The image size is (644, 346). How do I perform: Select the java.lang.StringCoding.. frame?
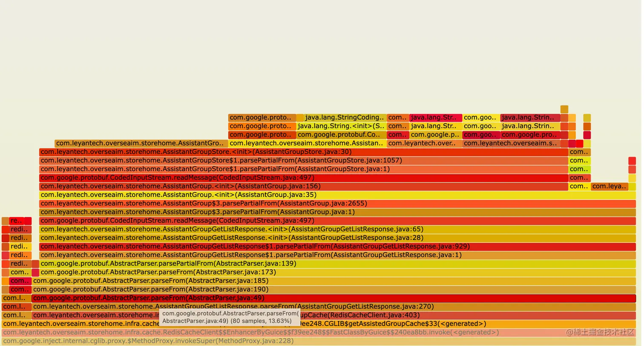[x=345, y=117]
